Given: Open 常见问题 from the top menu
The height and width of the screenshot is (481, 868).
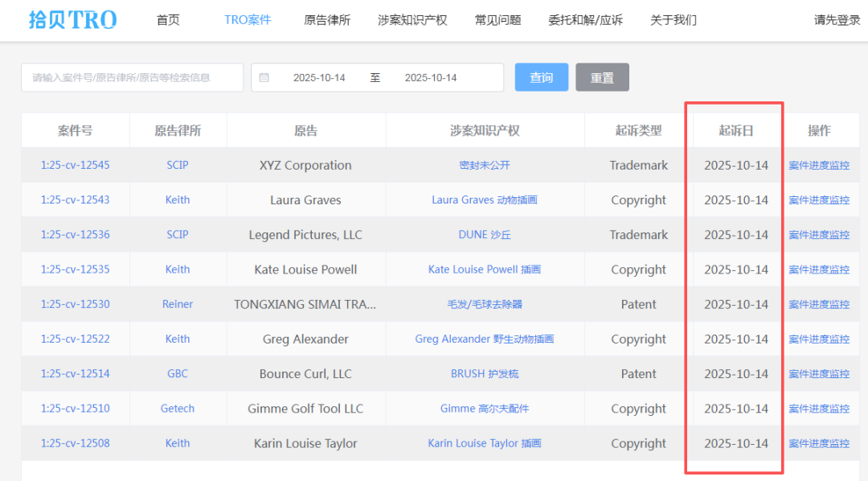Looking at the screenshot, I should pyautogui.click(x=497, y=20).
